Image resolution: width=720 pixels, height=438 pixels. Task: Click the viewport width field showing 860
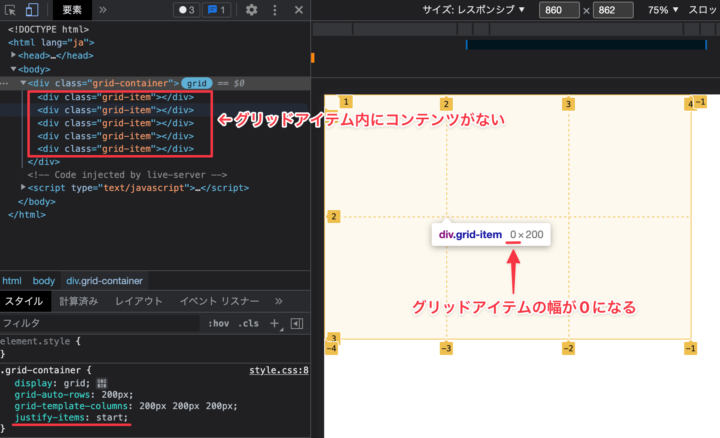(559, 10)
